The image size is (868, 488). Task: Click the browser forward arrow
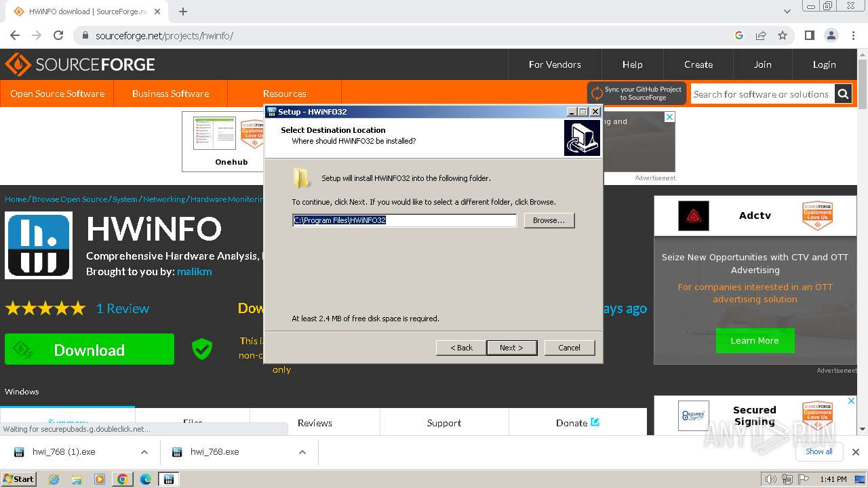(x=37, y=35)
